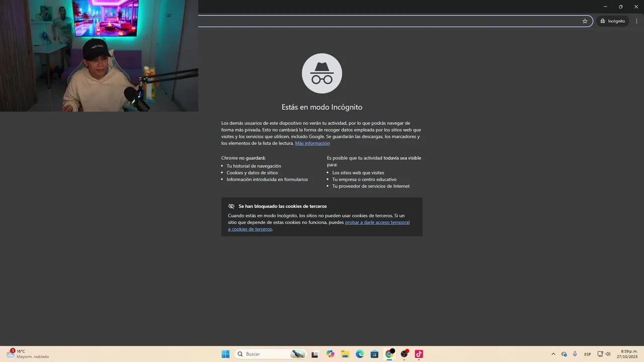Click the taskbar Buscar search box
644x362 pixels.
(x=271, y=354)
